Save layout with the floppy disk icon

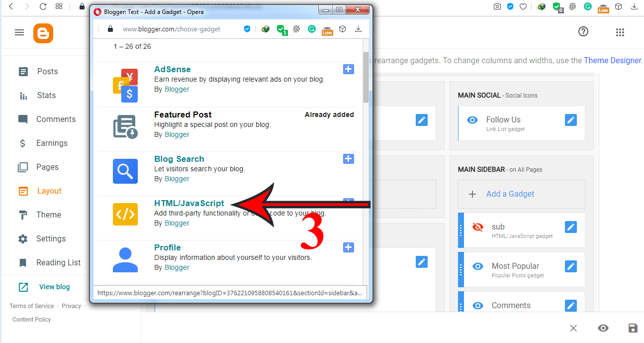coord(633,328)
